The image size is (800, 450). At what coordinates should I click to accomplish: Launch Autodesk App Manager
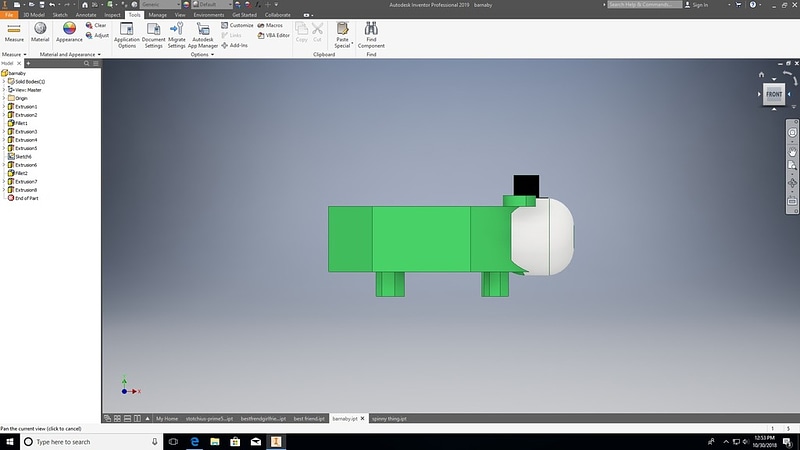203,35
